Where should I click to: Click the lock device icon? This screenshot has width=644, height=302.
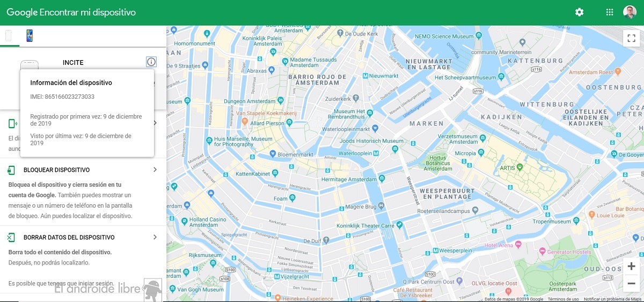(x=11, y=170)
